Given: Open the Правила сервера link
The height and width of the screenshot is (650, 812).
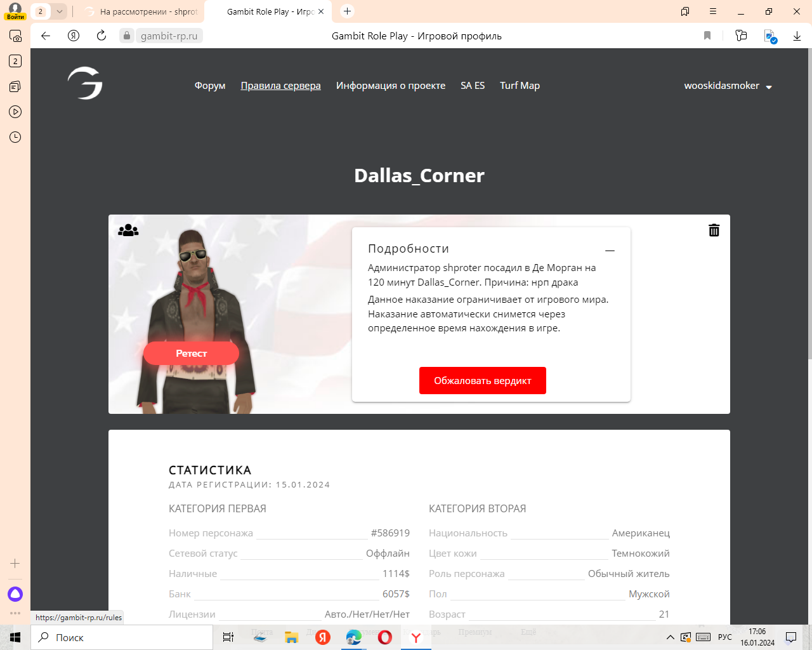Looking at the screenshot, I should coord(280,86).
